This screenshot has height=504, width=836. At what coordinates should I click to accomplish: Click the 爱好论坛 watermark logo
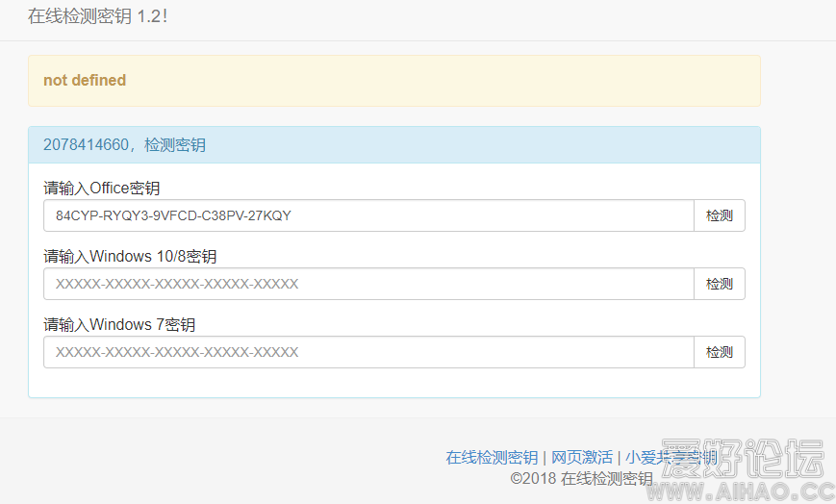[x=743, y=459]
